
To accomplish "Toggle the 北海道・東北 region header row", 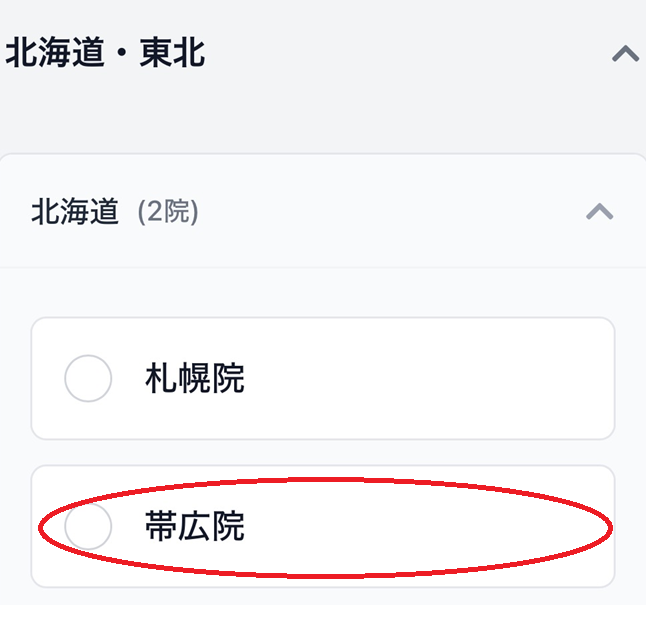I will (x=400, y=54).
